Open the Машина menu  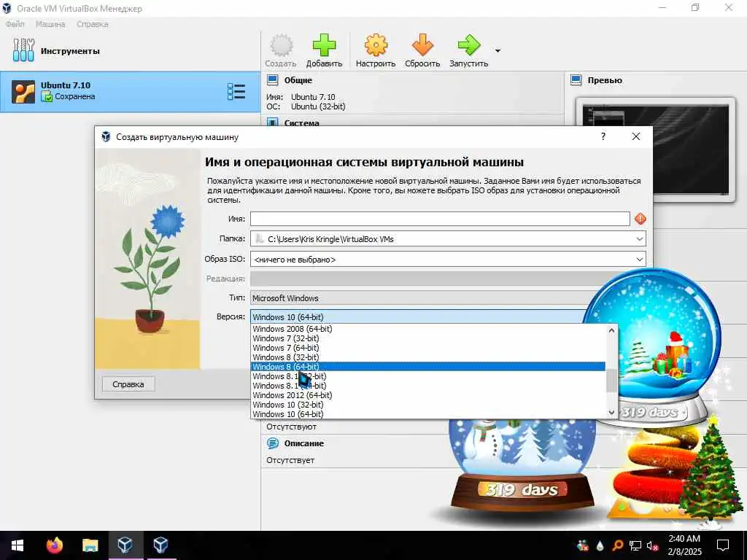pyautogui.click(x=50, y=24)
